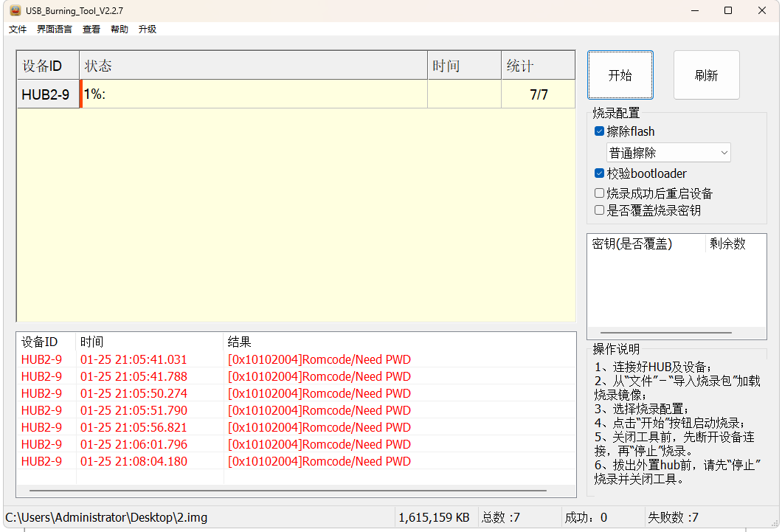Image resolution: width=782 pixels, height=532 pixels.
Task: Expand the 普通擦除 erase mode dropdown
Action: point(668,153)
